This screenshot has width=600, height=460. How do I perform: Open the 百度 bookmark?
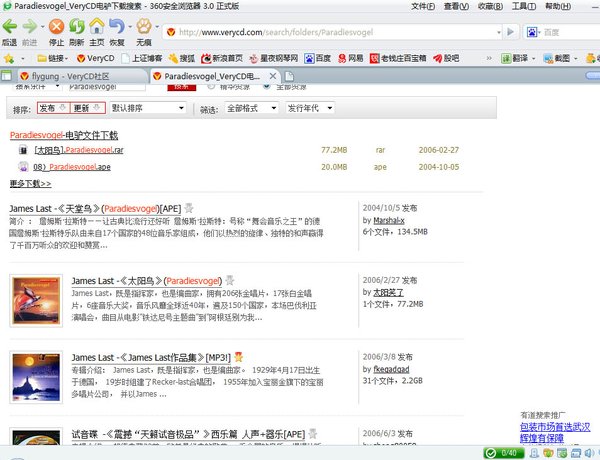click(x=318, y=58)
